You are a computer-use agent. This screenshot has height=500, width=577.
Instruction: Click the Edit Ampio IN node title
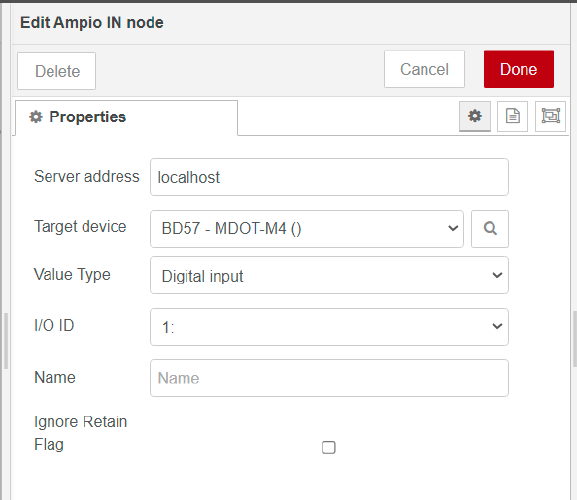pyautogui.click(x=92, y=22)
